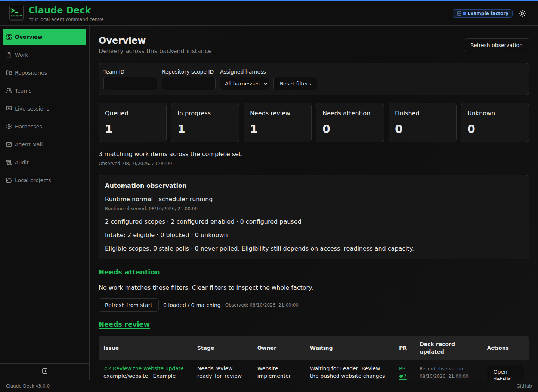Click the Local projects folder icon

9,180
